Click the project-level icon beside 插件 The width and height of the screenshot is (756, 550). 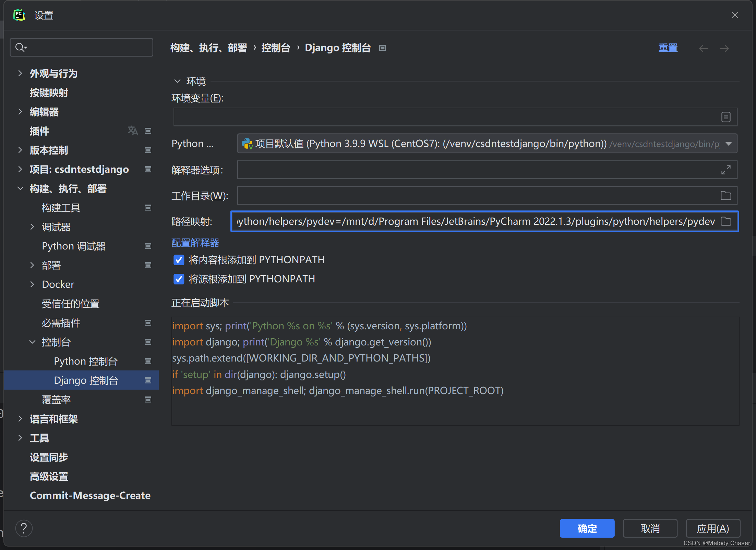(x=148, y=131)
